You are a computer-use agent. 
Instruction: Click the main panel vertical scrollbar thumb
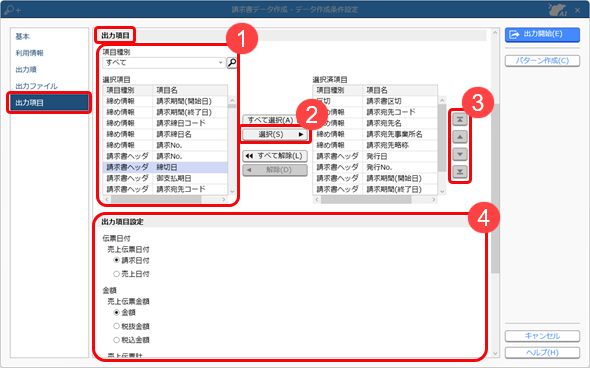point(495,188)
